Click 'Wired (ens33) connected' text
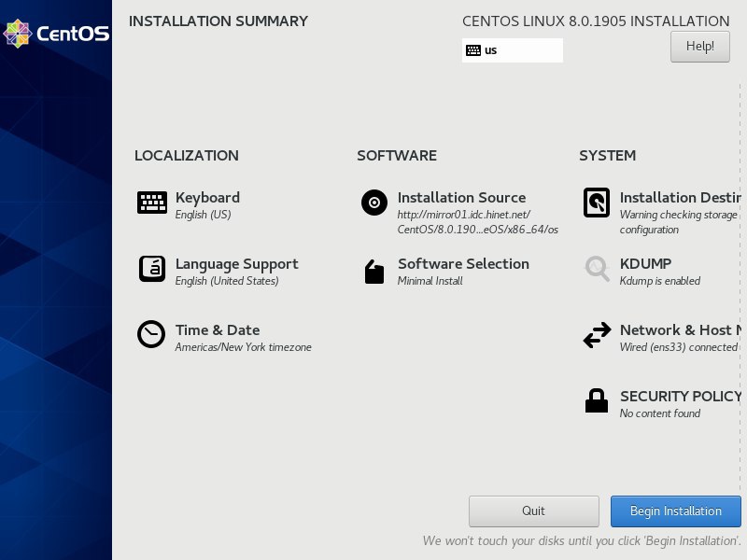This screenshot has width=747, height=560. (679, 347)
